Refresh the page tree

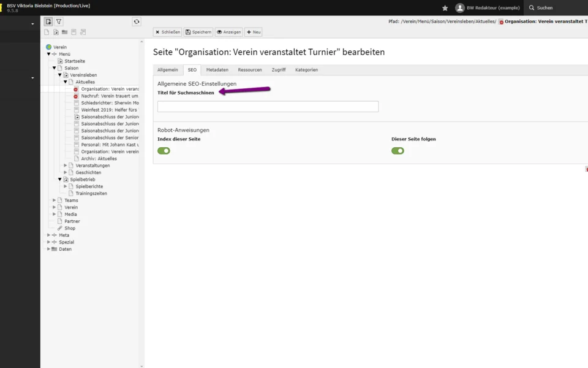coord(137,21)
